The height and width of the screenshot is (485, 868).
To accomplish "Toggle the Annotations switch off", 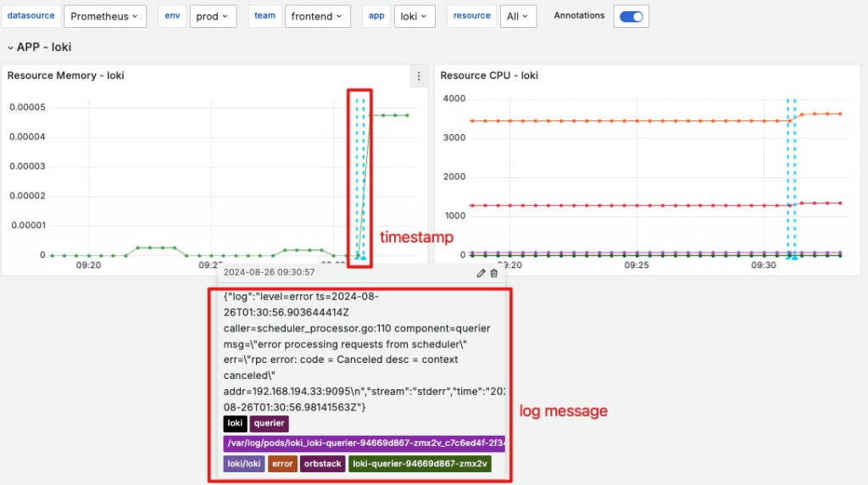I will point(631,17).
